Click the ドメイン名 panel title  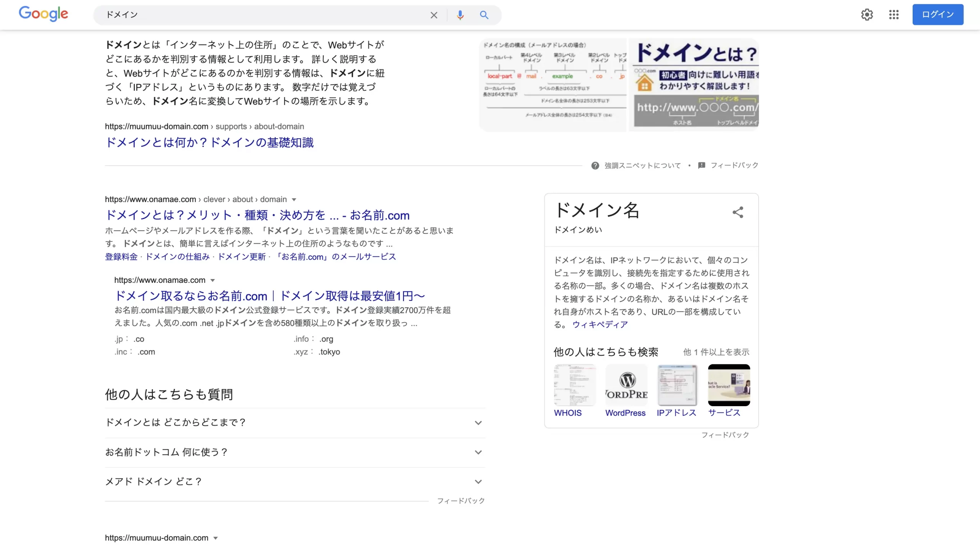tap(597, 210)
